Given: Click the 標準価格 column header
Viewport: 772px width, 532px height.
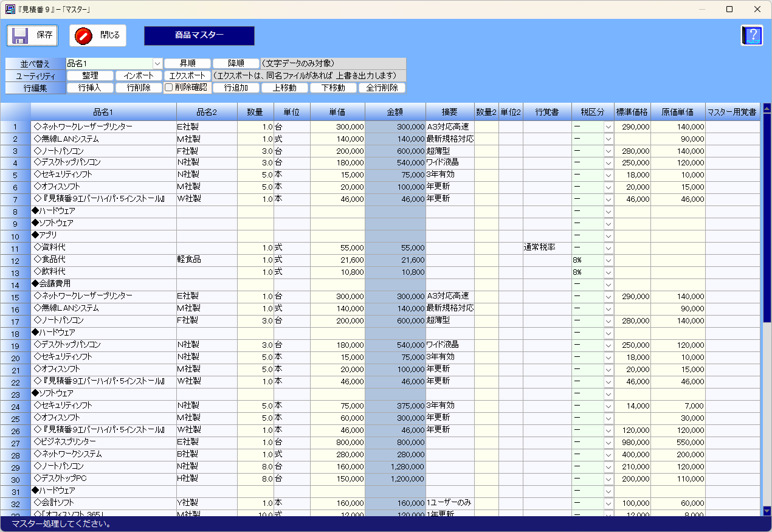Looking at the screenshot, I should (x=632, y=112).
